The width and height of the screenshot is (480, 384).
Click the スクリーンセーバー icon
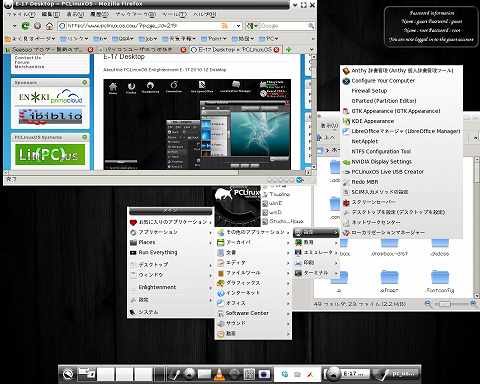346,202
